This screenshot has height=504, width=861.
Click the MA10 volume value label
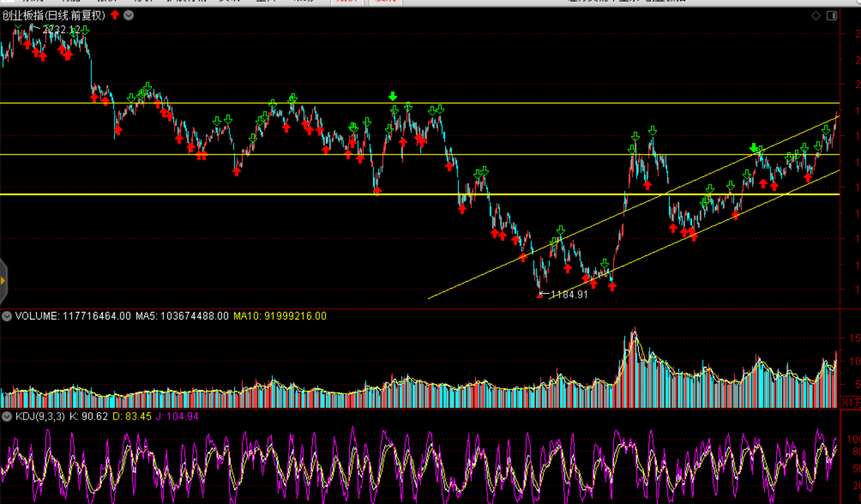point(280,316)
